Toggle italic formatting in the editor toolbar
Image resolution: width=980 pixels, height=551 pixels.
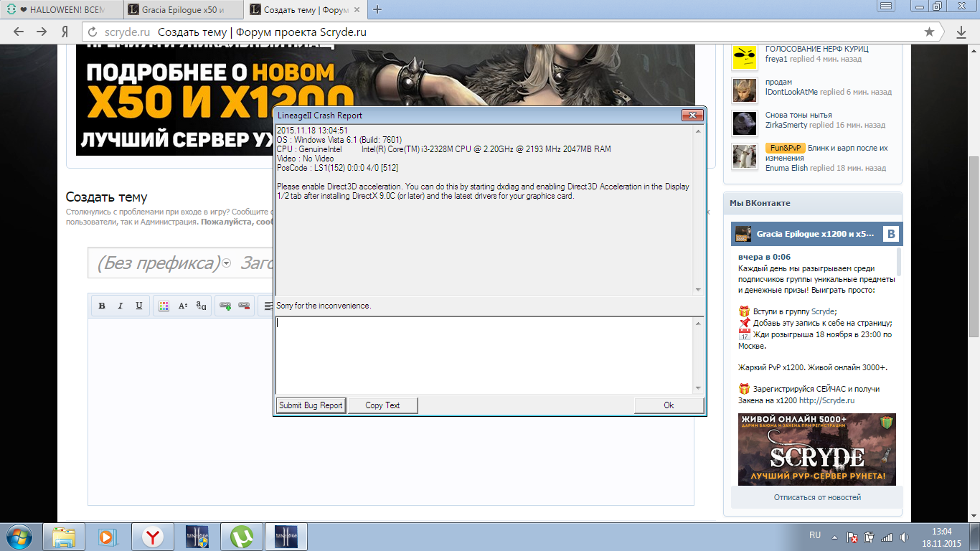[121, 306]
